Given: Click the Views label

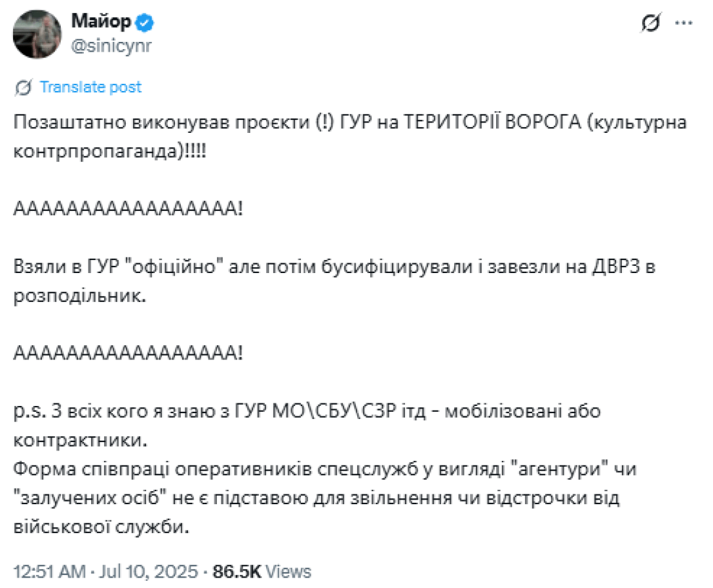Looking at the screenshot, I should tap(288, 571).
